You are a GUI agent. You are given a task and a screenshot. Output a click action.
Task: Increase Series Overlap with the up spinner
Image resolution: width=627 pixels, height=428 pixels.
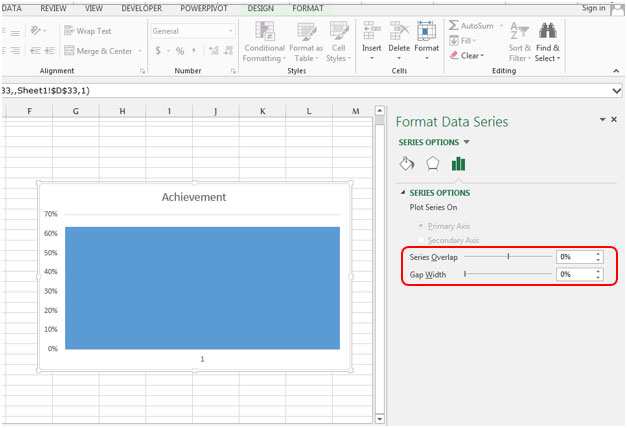[598, 254]
